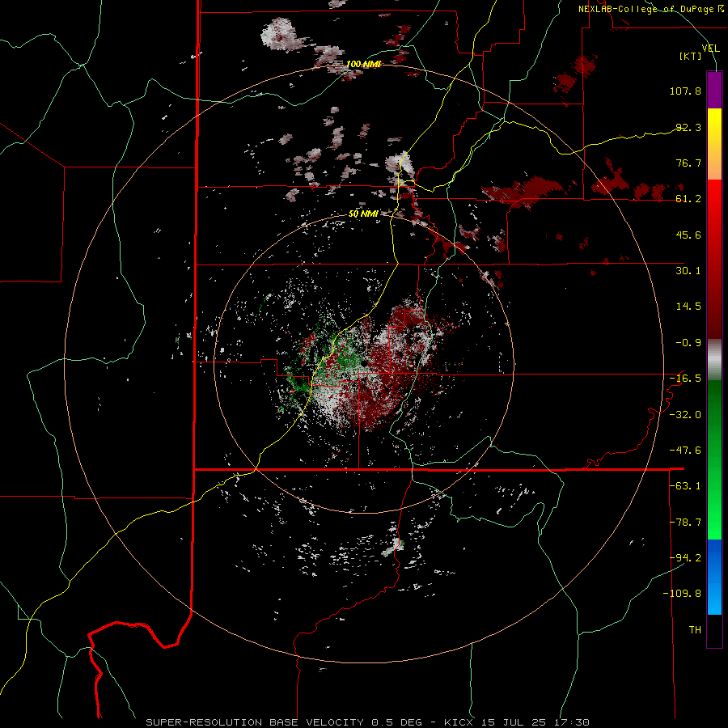Image resolution: width=728 pixels, height=728 pixels.
Task: Click the 14.5 velocity scale value
Action: pyautogui.click(x=688, y=307)
